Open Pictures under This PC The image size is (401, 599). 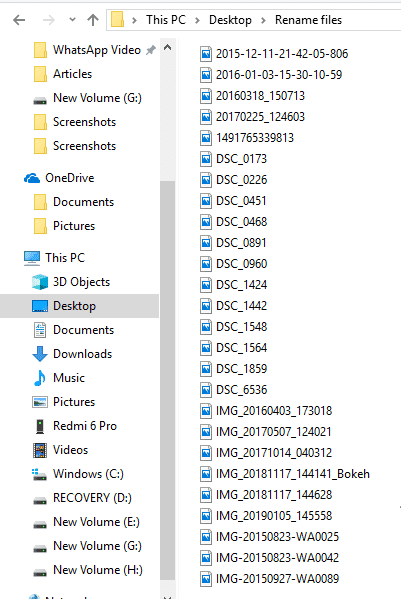[x=74, y=402]
